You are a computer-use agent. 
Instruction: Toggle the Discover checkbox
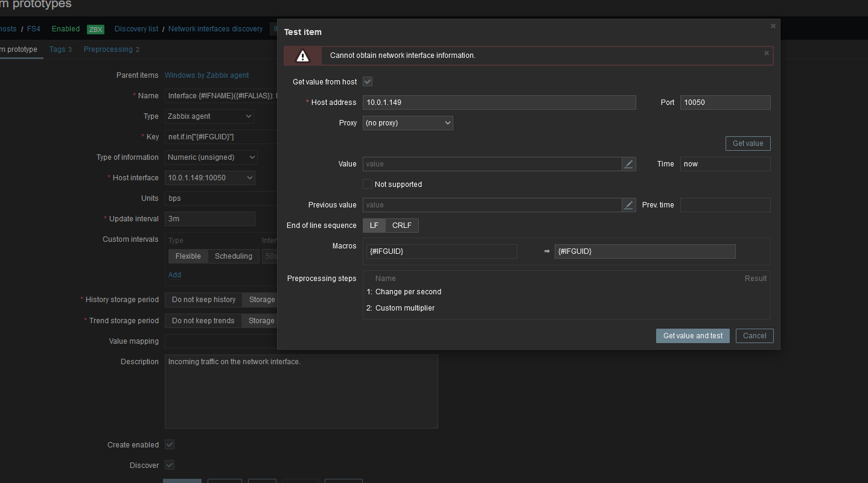[170, 465]
